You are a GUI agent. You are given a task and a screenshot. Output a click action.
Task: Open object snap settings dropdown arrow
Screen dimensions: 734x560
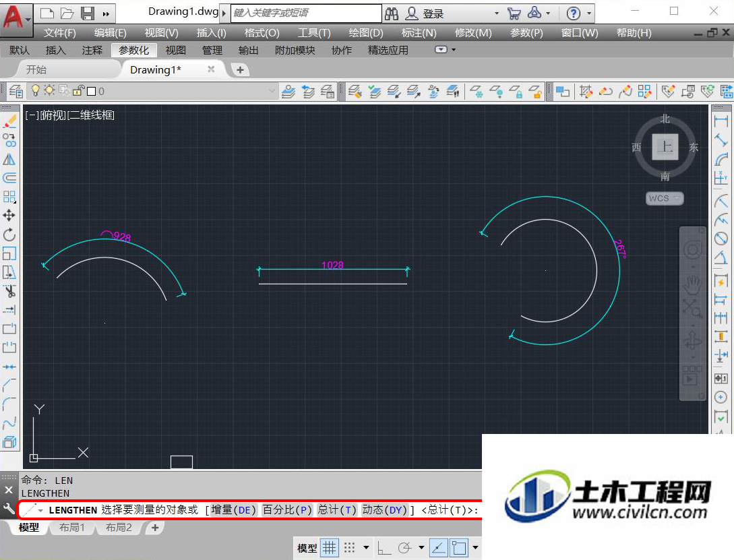point(476,547)
